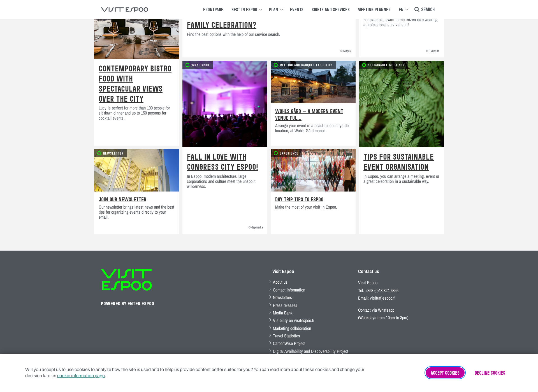Click the Sustainable Meetings green circle icon
Image resolution: width=538 pixels, height=392 pixels.
[x=364, y=65]
